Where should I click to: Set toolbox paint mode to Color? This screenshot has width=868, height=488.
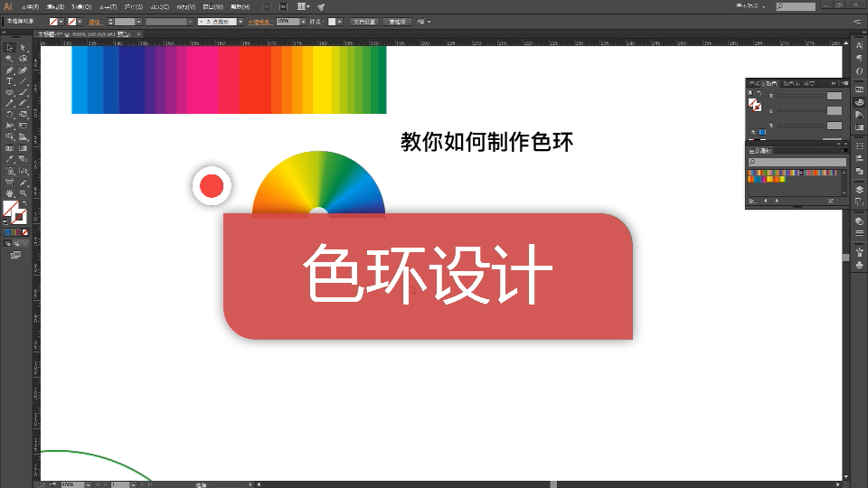(8, 232)
